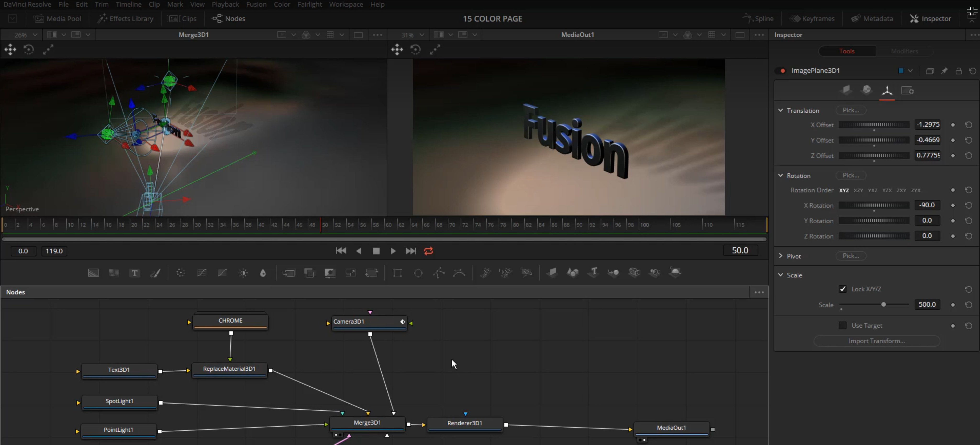The height and width of the screenshot is (445, 980).
Task: Add a pEmitter particle node
Action: coord(485,273)
